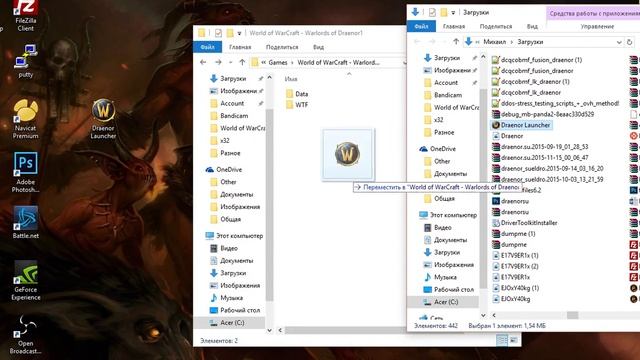Screen dimensions: 640x360
Task: Select file dumpme (1) in Загрузки list
Action: tap(513, 233)
